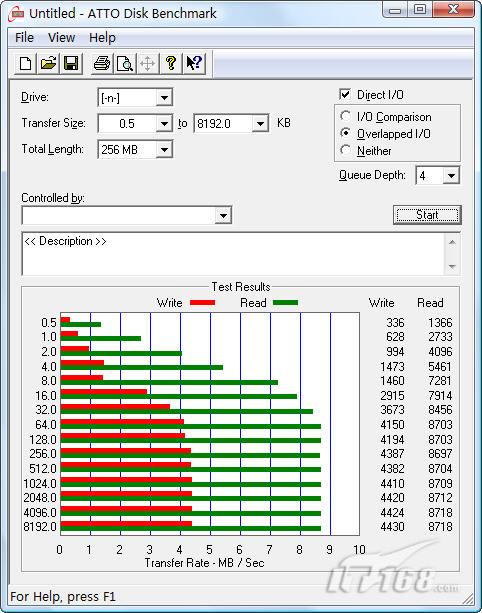Expand the Queue Depth dropdown

click(451, 176)
